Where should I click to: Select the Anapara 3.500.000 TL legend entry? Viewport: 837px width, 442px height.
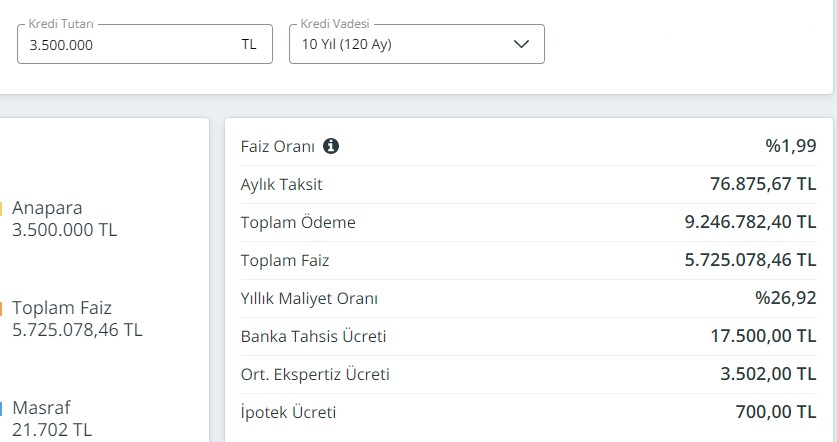[x=64, y=219]
